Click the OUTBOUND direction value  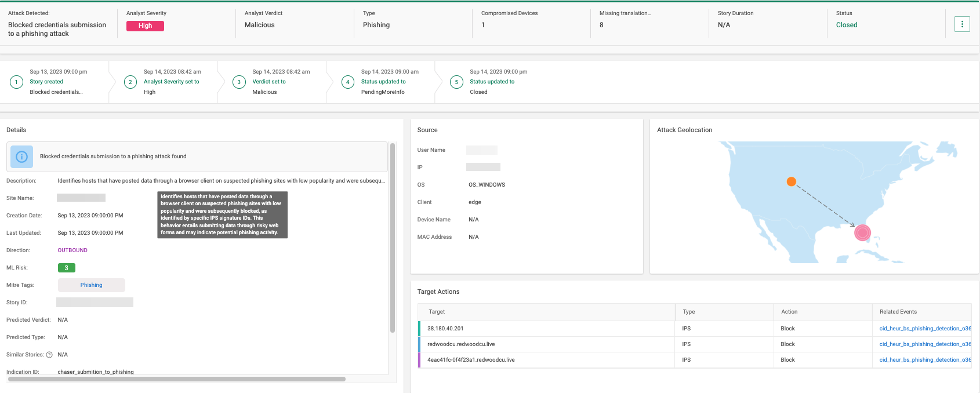[72, 250]
